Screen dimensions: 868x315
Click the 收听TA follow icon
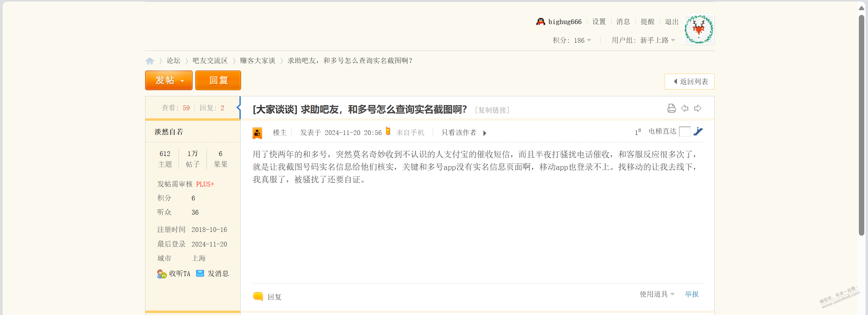162,274
